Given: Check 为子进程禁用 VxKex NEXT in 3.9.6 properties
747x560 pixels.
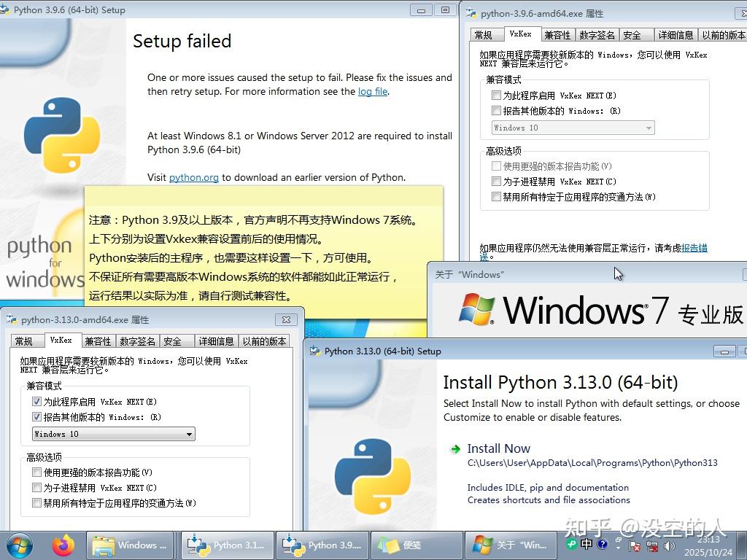Looking at the screenshot, I should click(x=496, y=182).
